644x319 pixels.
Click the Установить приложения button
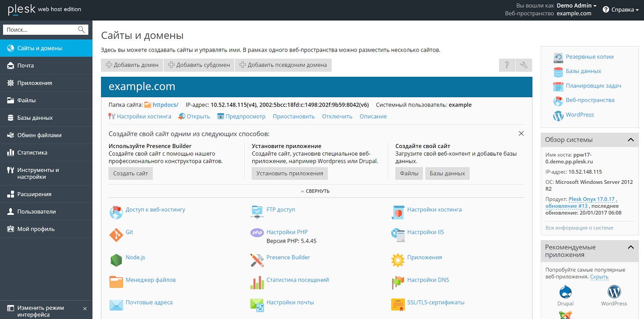pos(290,174)
